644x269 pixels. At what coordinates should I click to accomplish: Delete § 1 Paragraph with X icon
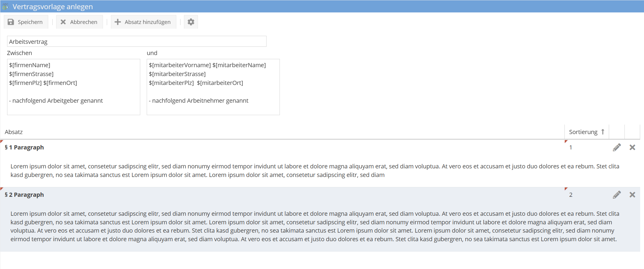tap(632, 147)
